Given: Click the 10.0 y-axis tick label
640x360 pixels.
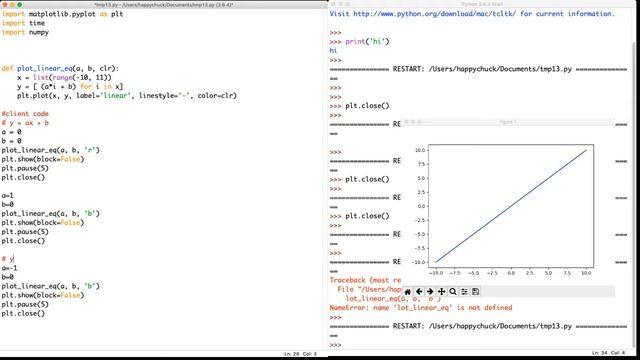Looking at the screenshot, I should click(x=420, y=150).
